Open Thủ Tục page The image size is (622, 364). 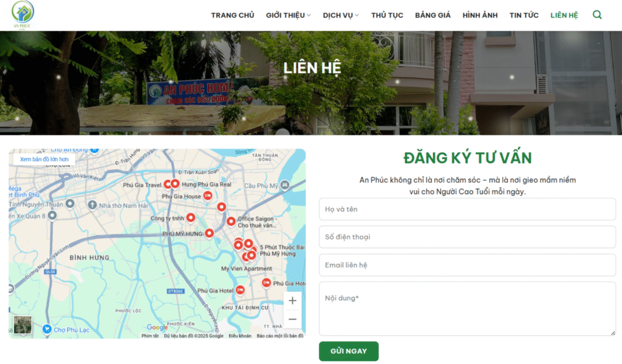387,15
